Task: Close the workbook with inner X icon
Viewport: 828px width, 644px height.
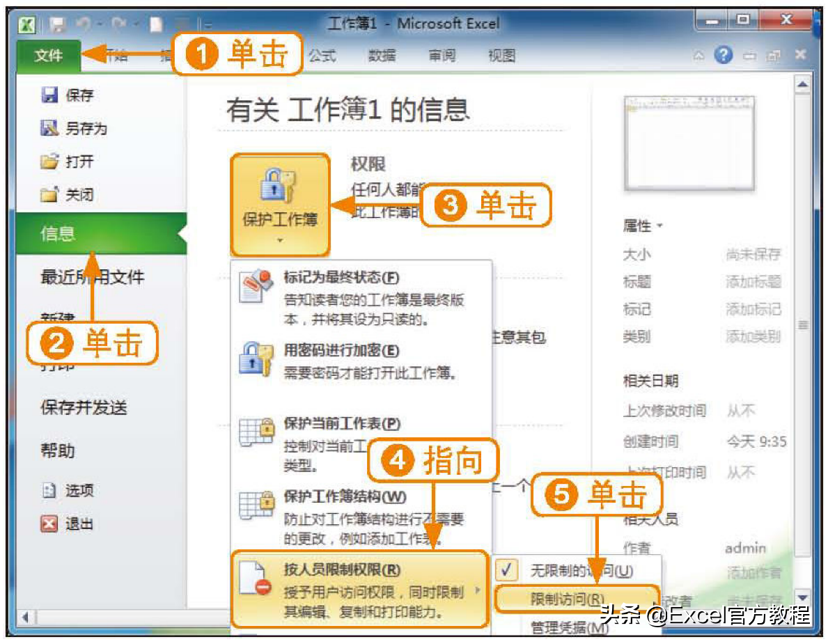Action: 800,54
